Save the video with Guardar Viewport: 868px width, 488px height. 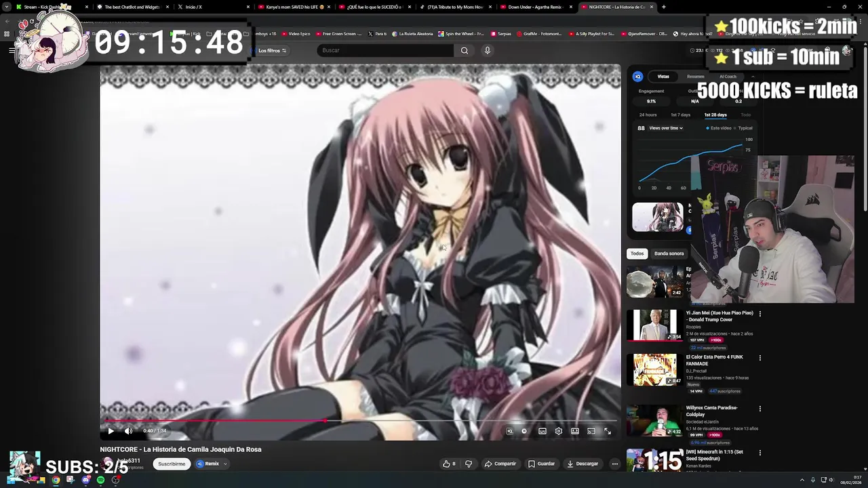pos(541,464)
